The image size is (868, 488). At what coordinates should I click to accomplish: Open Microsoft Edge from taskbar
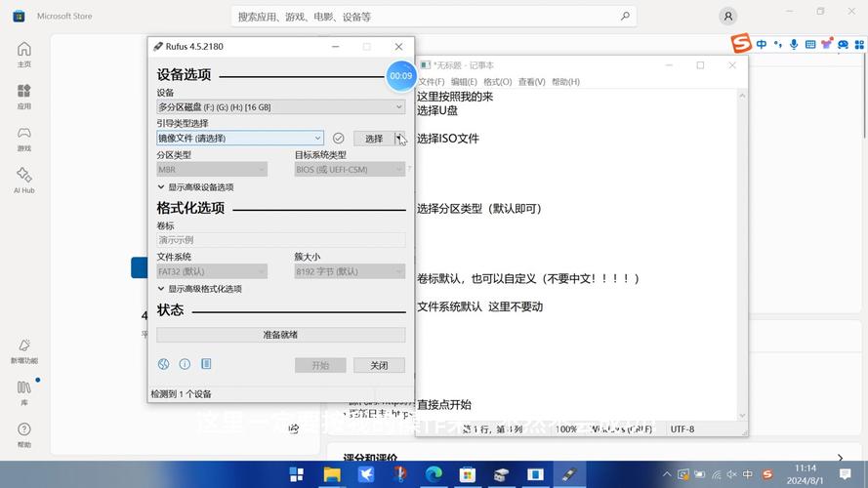coord(434,474)
